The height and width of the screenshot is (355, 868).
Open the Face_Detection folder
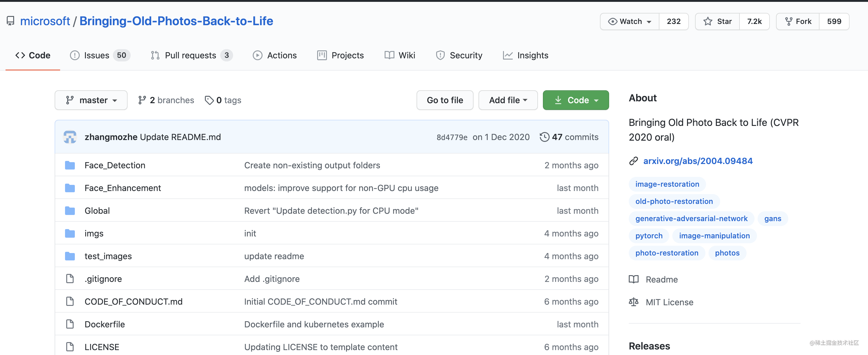[x=115, y=165]
